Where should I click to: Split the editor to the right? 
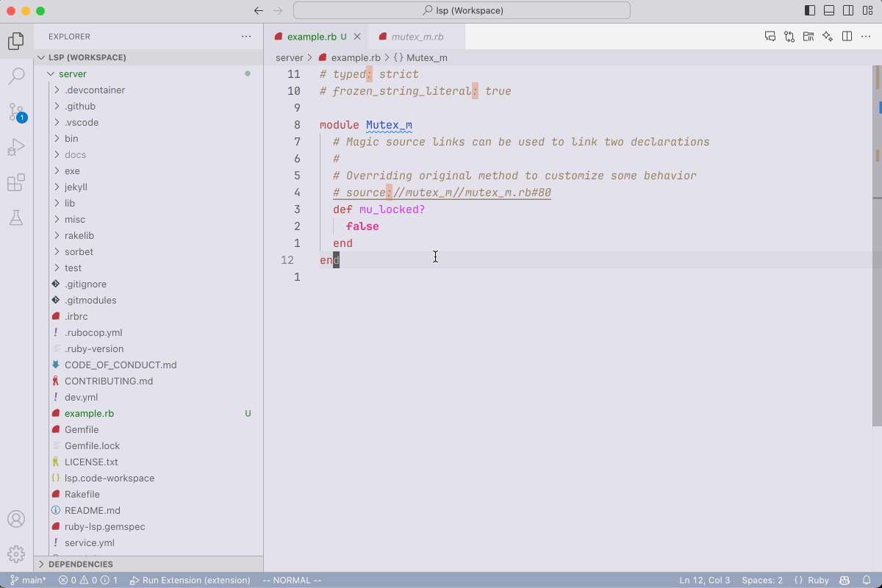(847, 36)
